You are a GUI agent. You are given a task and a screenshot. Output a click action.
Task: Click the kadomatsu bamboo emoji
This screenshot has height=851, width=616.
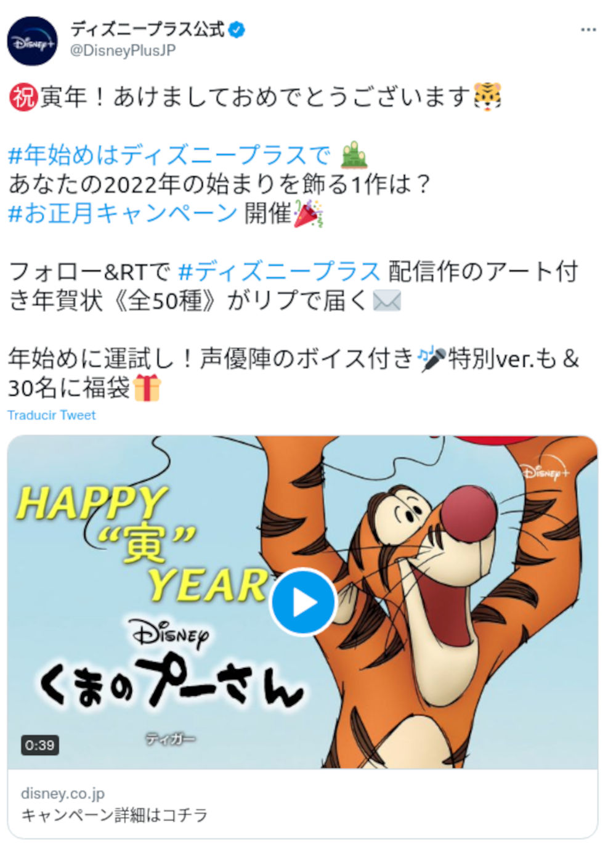(x=354, y=155)
